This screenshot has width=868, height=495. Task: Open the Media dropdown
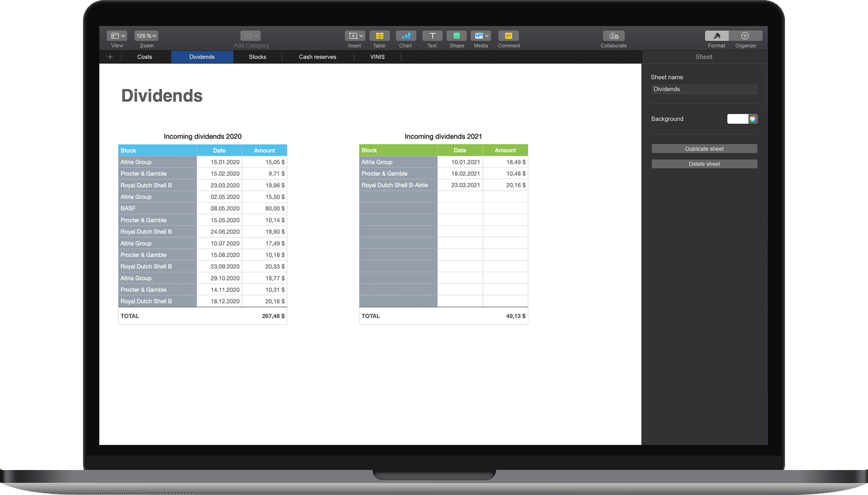[x=481, y=36]
